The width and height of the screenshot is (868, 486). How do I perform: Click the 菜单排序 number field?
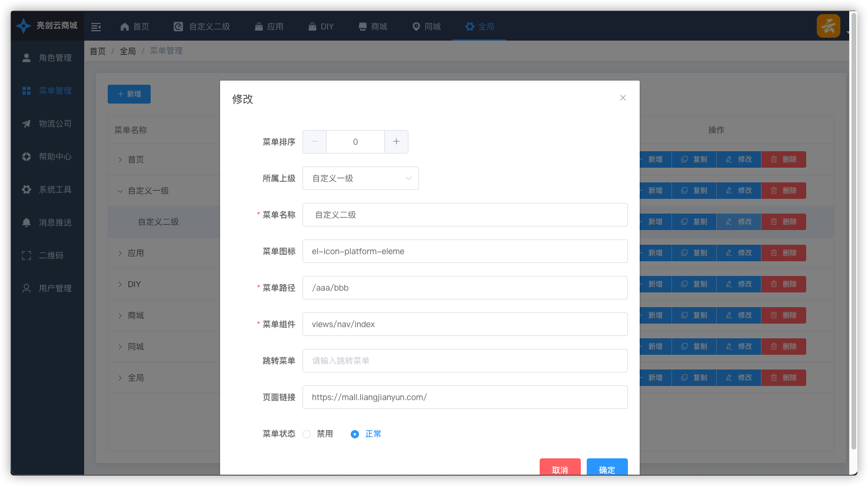355,142
